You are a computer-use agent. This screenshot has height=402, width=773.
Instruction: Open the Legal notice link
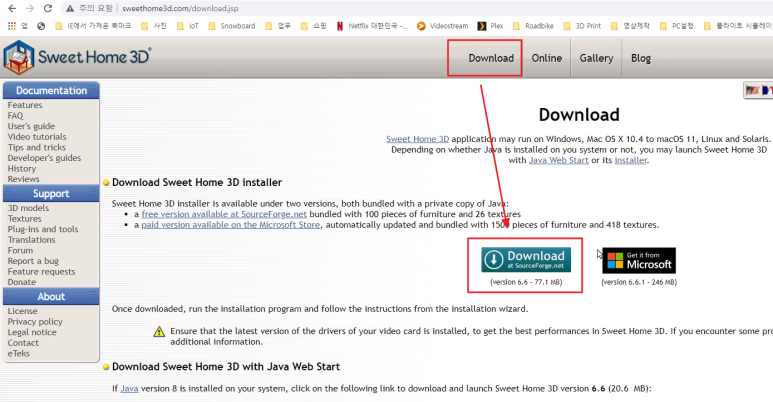(32, 332)
